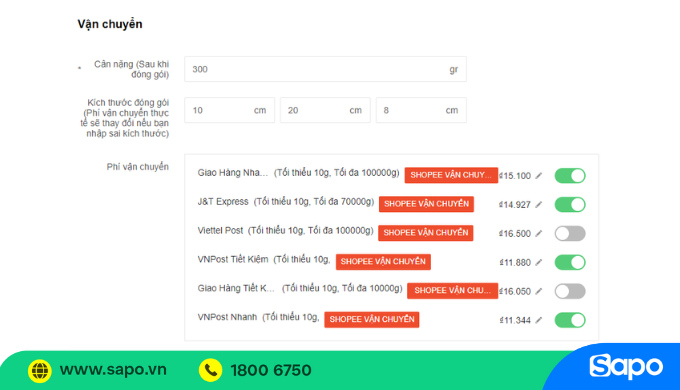Screen dimensions: 680x390
Task: Click '(Tối thiểu 10g, Tối đa 70000g)' text
Action: click(314, 202)
